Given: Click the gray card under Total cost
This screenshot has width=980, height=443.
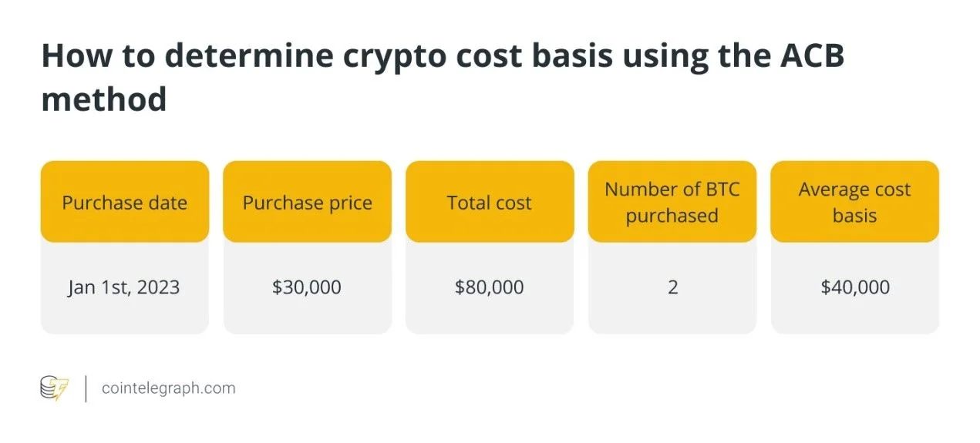Looking at the screenshot, I should point(490,288).
